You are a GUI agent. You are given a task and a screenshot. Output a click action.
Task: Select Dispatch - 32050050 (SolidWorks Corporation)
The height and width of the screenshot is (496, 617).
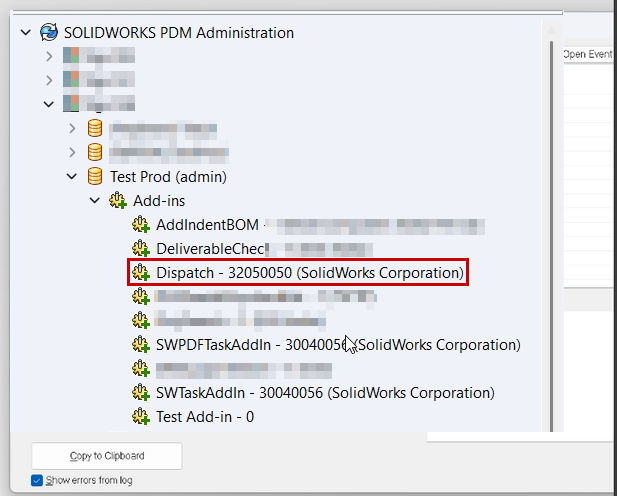point(310,273)
